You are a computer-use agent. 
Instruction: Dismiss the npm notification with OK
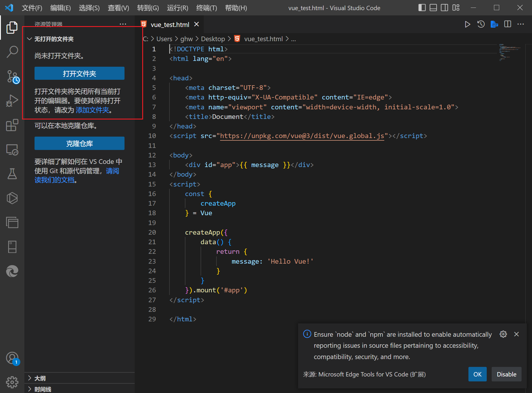pyautogui.click(x=477, y=374)
